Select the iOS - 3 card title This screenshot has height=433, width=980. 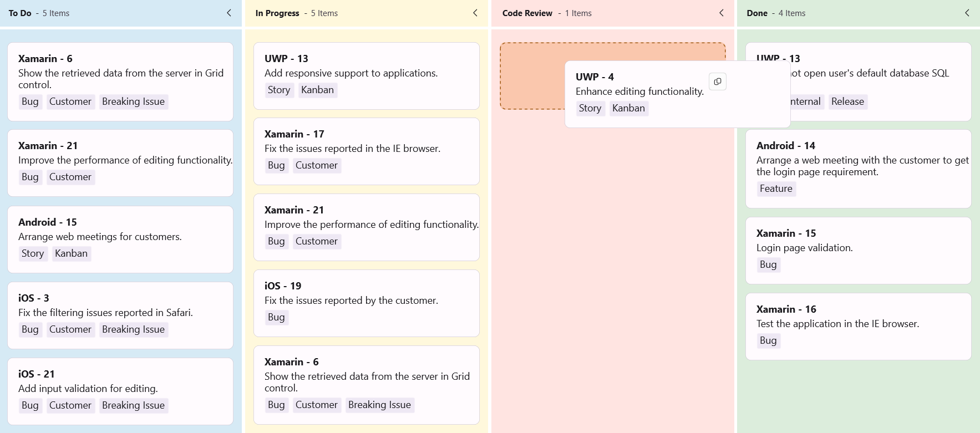[x=34, y=298]
